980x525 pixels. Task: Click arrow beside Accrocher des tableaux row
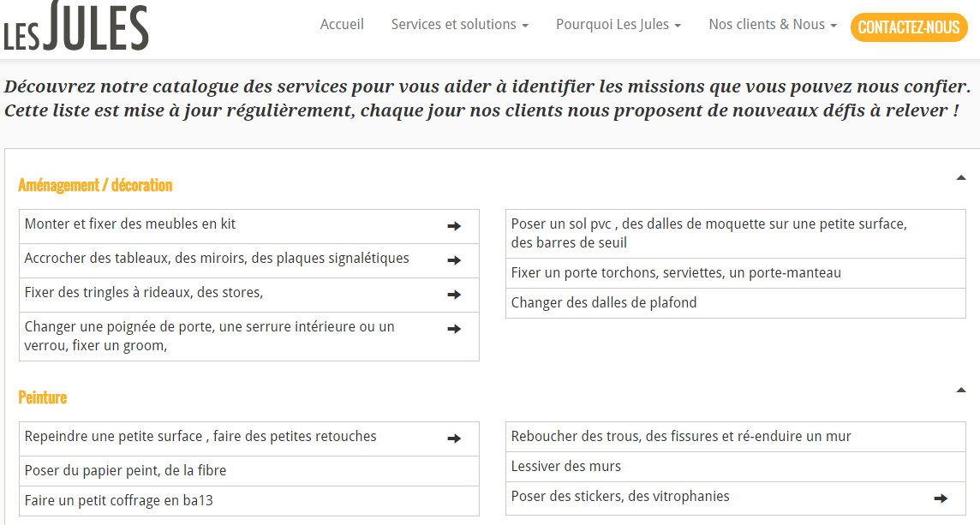454,260
